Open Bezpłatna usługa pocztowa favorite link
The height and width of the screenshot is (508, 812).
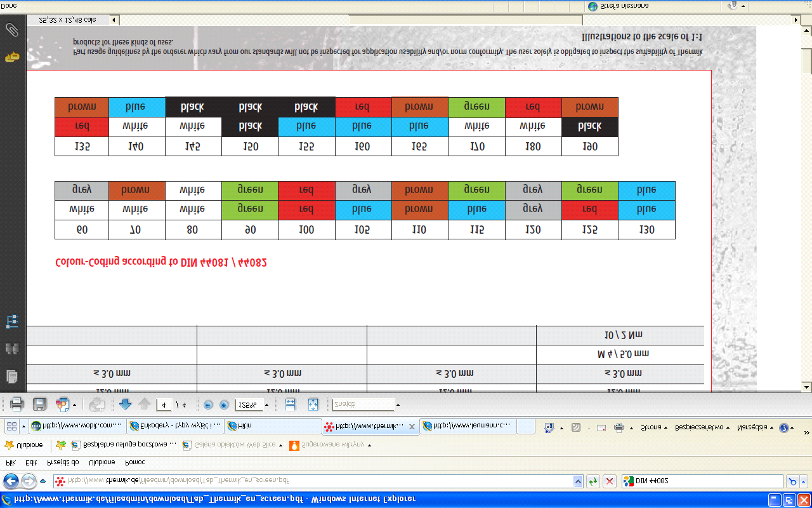click(x=124, y=445)
